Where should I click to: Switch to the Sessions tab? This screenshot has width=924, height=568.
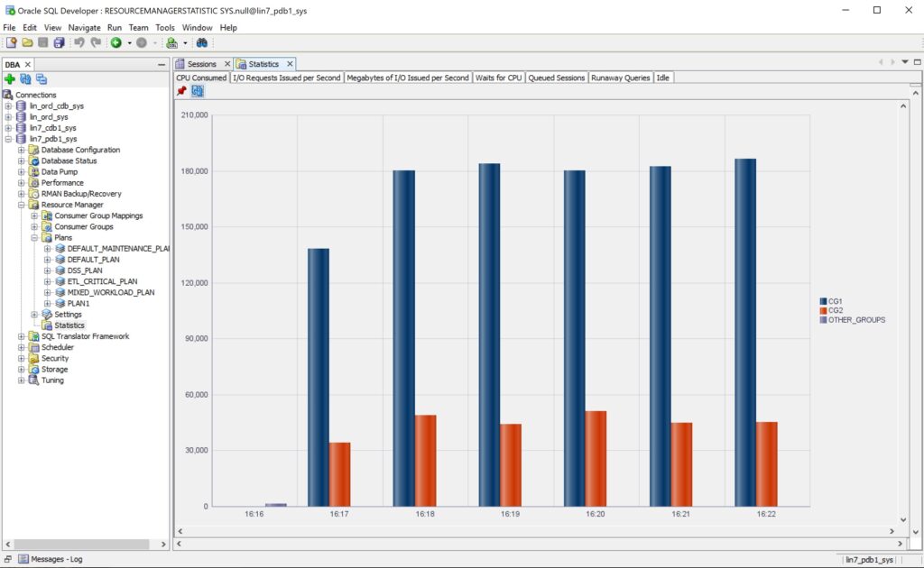coord(201,64)
